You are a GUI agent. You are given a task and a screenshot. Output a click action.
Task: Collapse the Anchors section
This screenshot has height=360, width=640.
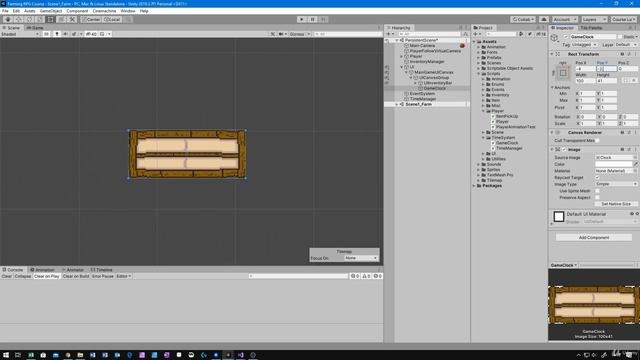[552, 87]
